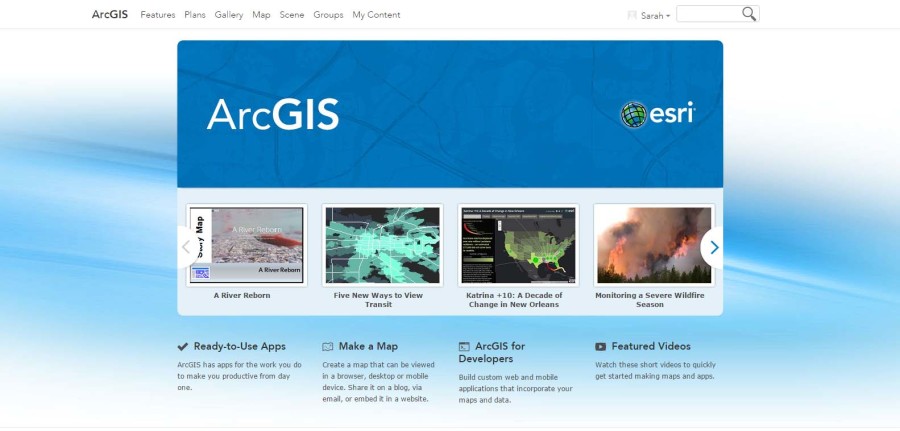Open the ArcGIS for Developers heading link
This screenshot has height=431, width=900.
492,352
